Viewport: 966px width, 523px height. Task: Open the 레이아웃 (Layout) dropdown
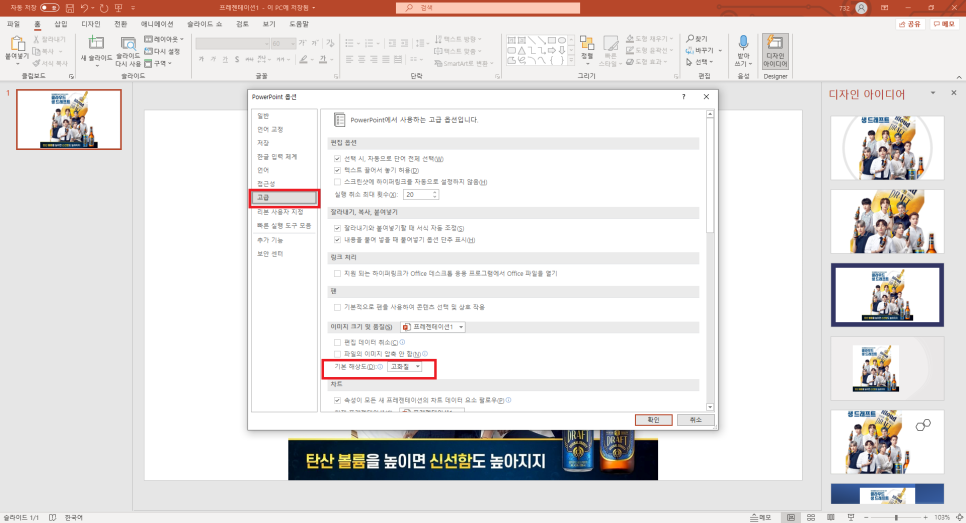(x=164, y=39)
